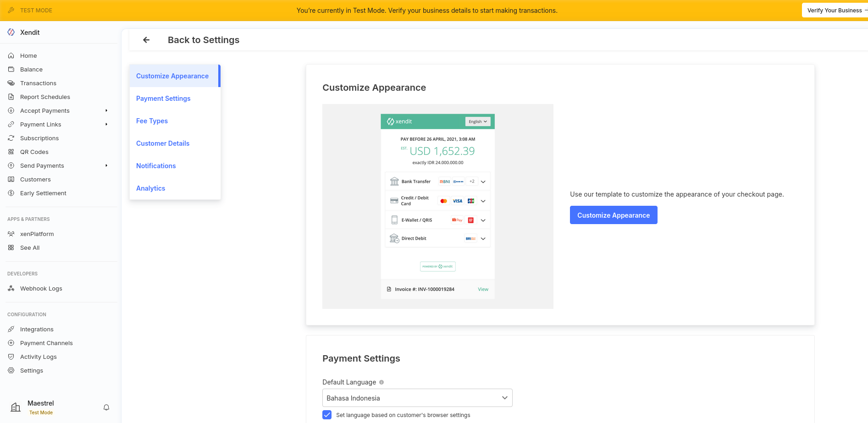Viewport: 868px width, 423px height.
Task: Click the back arrow icon
Action: click(x=146, y=40)
